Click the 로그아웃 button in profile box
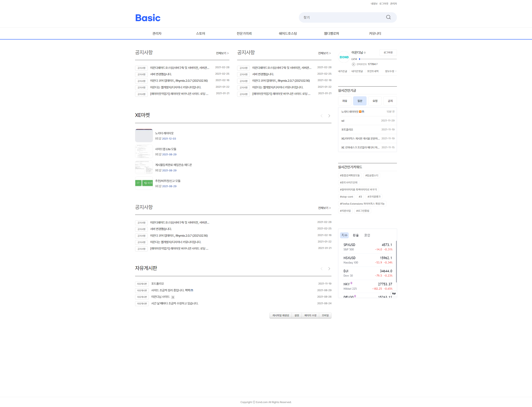This screenshot has width=532, height=407. [388, 53]
